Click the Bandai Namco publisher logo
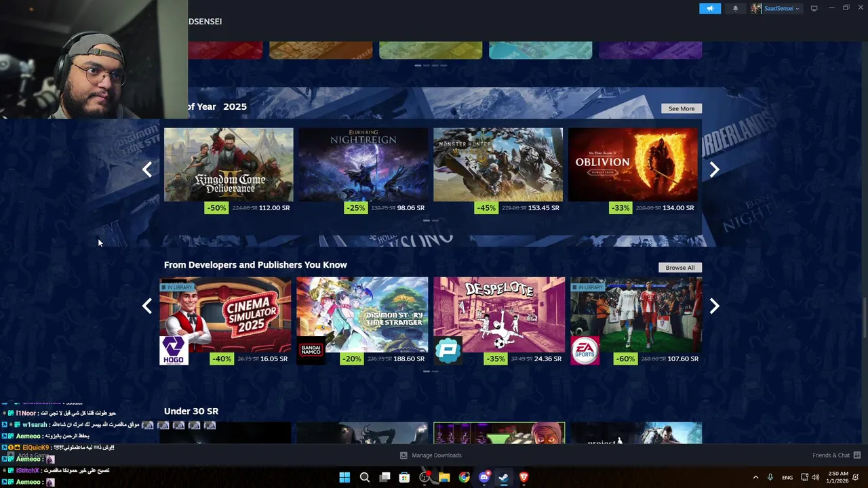 pyautogui.click(x=311, y=350)
